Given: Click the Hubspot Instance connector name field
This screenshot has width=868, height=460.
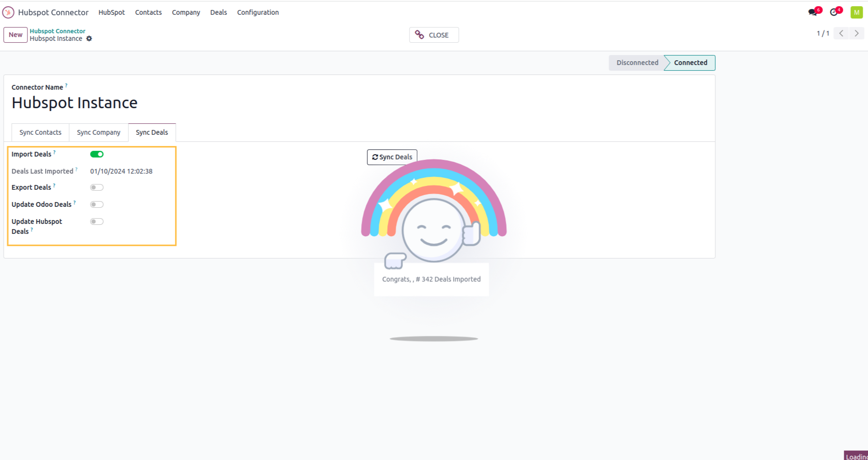Looking at the screenshot, I should coord(74,103).
